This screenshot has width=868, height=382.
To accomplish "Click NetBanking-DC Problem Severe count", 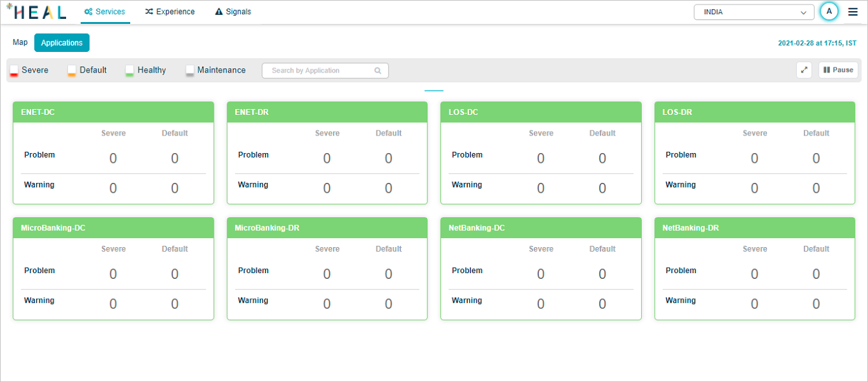I will click(x=541, y=274).
